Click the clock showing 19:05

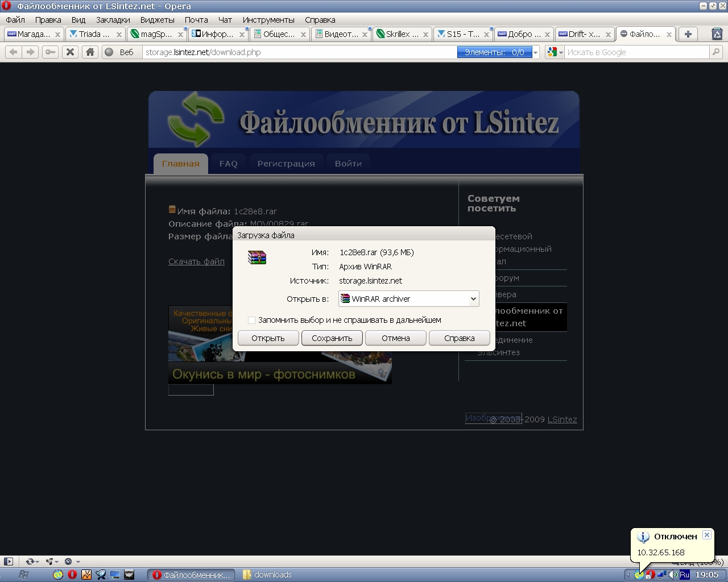point(707,575)
